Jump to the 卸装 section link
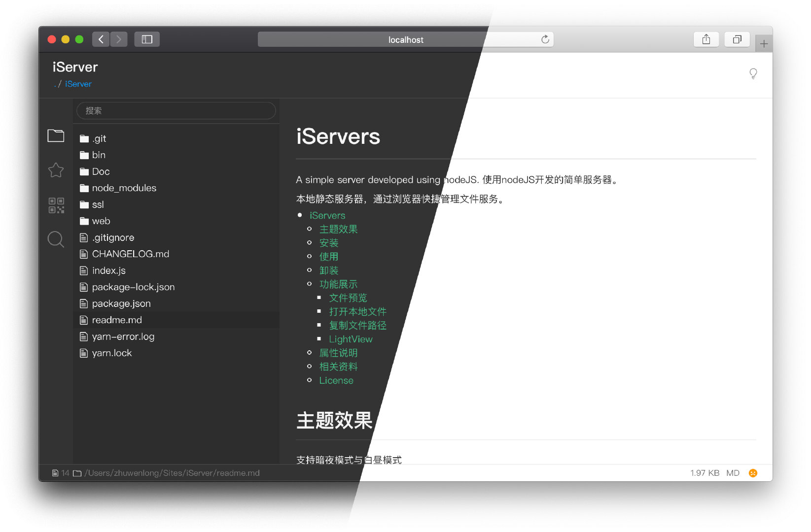Image resolution: width=811 pixels, height=532 pixels. [329, 270]
